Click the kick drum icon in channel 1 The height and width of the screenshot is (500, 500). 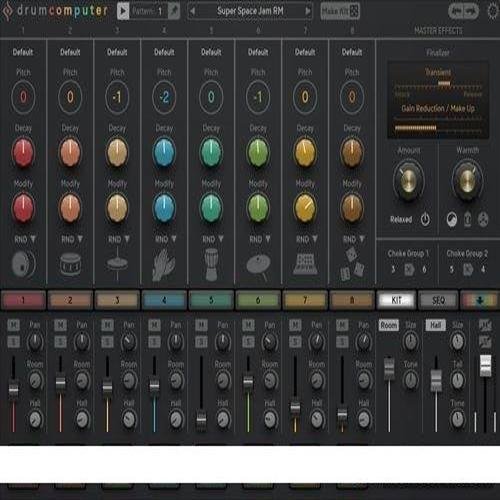point(23,264)
